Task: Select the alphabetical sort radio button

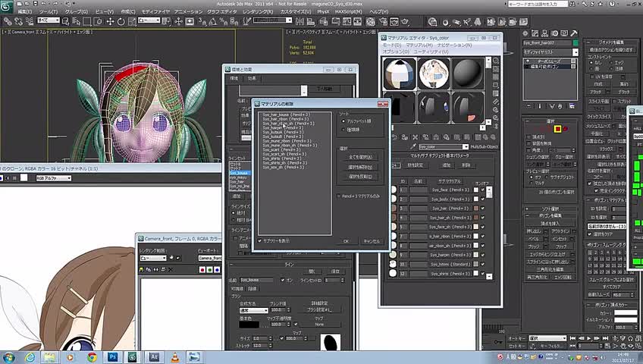Action: click(343, 121)
